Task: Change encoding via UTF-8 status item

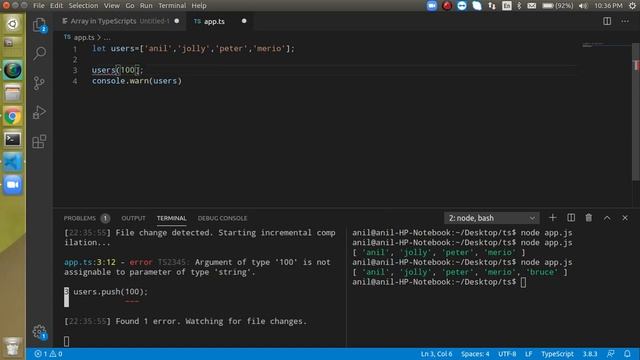Action: pos(507,354)
